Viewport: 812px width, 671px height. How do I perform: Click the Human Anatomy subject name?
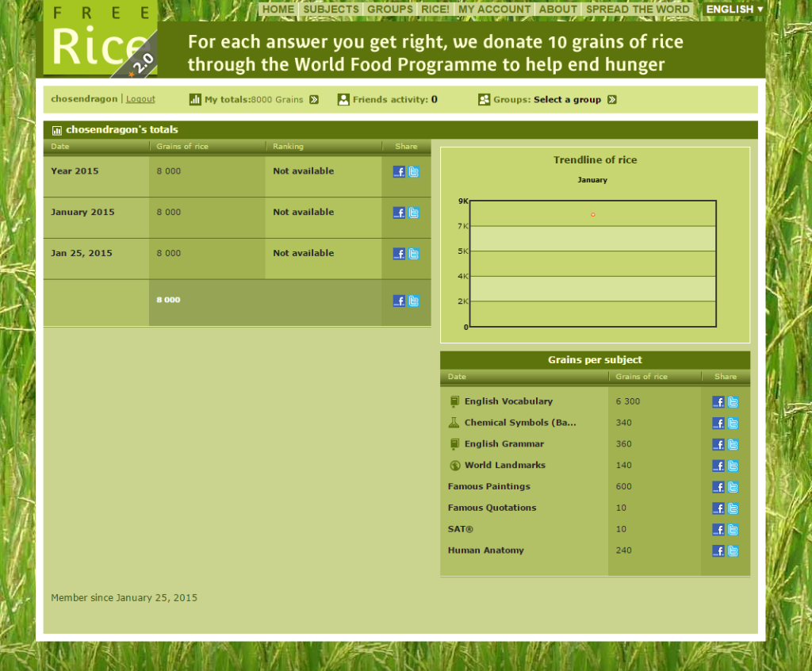486,550
